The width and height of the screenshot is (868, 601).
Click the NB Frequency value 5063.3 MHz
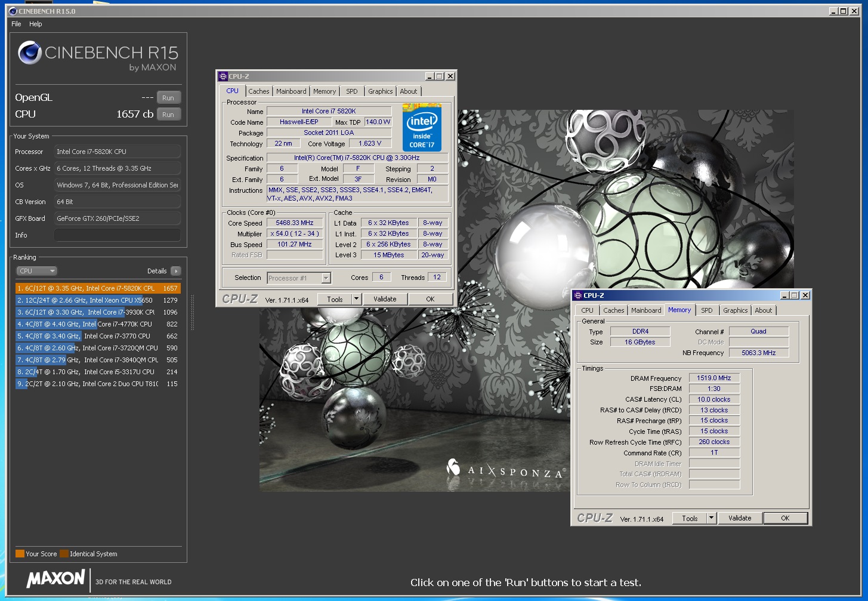click(x=759, y=353)
